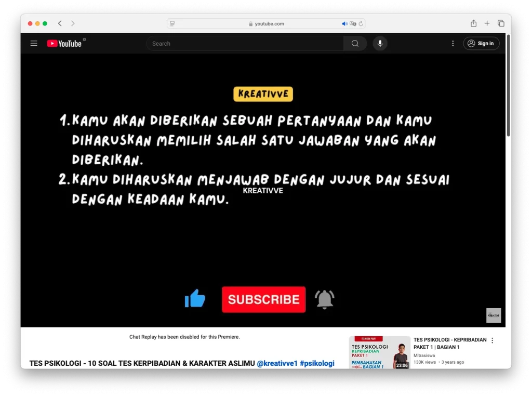This screenshot has width=532, height=396.
Task: Click 'Chat Replay has been disabled' message
Action: [184, 337]
